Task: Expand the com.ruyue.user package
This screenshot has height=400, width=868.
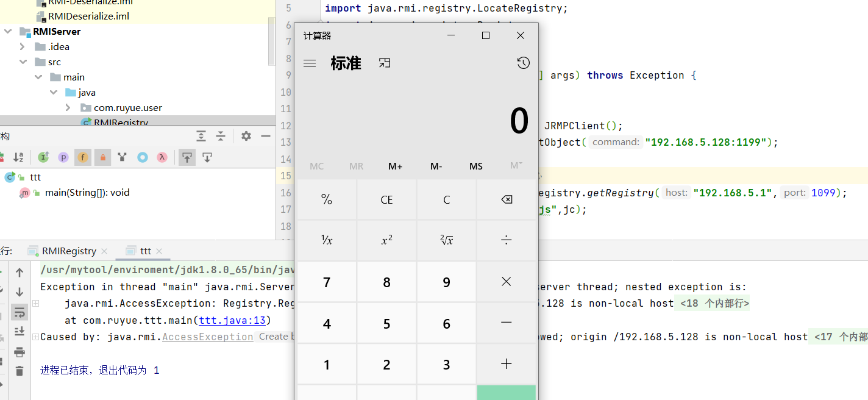Action: point(68,107)
